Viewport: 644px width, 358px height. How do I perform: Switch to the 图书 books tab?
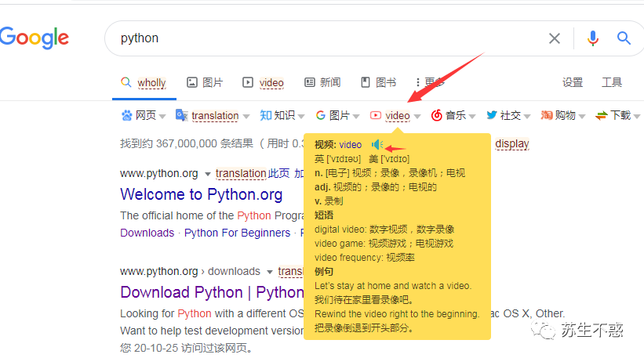378,82
